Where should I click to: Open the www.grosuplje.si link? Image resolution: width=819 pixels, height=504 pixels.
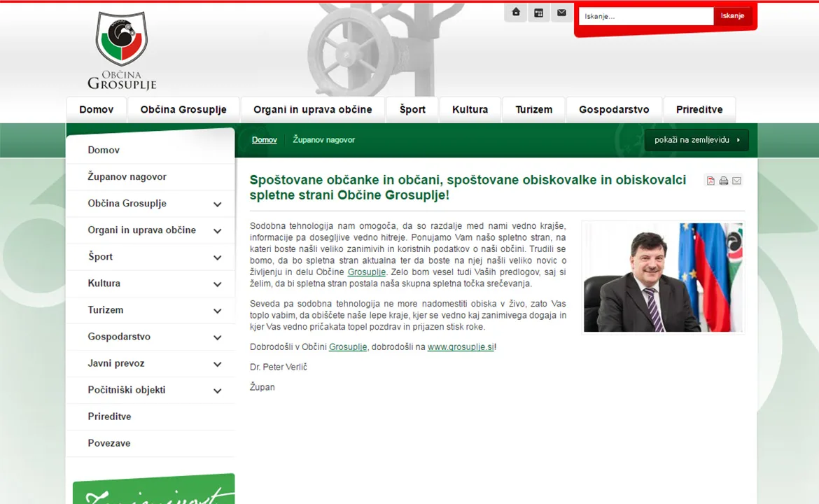tap(461, 346)
